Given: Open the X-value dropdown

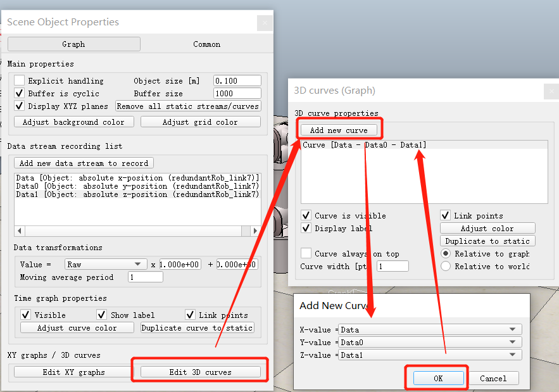Looking at the screenshot, I should click(x=430, y=329).
